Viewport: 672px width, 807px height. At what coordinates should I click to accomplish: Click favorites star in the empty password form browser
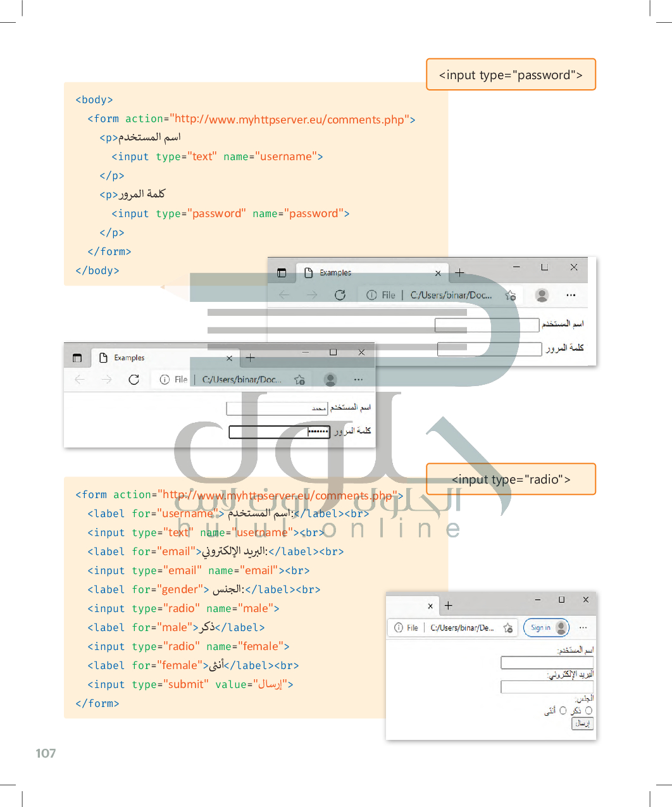[510, 295]
